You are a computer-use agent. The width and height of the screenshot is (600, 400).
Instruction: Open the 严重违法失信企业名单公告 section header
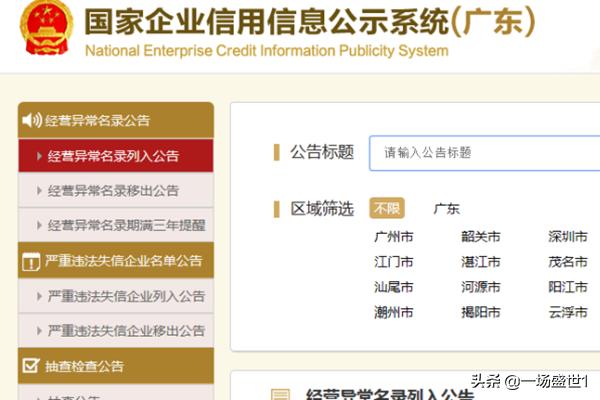pyautogui.click(x=116, y=261)
